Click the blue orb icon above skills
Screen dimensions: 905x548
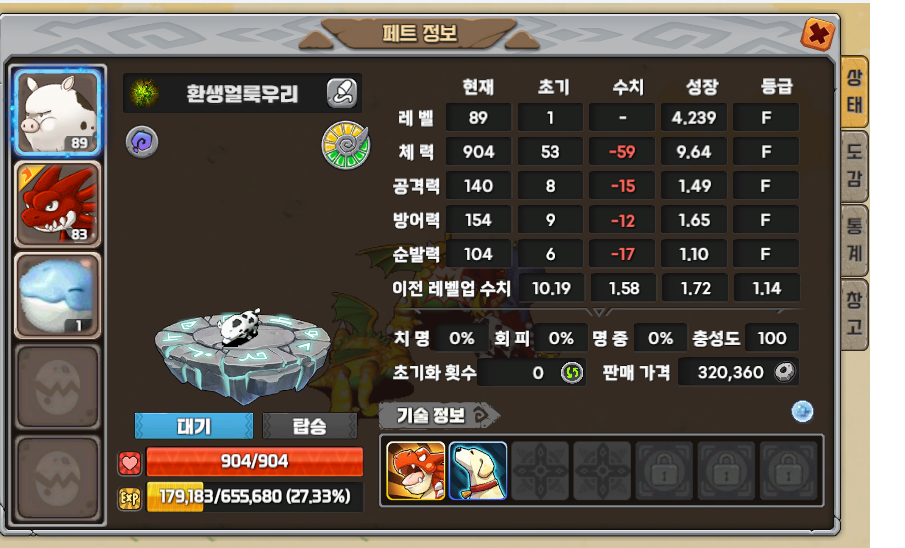(802, 412)
